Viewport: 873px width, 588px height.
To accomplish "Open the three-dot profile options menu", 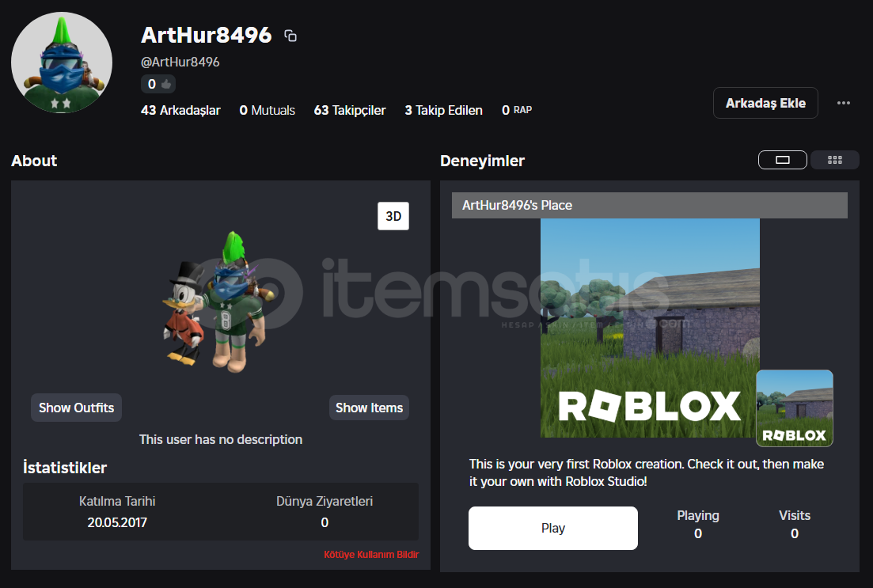I will 844,103.
